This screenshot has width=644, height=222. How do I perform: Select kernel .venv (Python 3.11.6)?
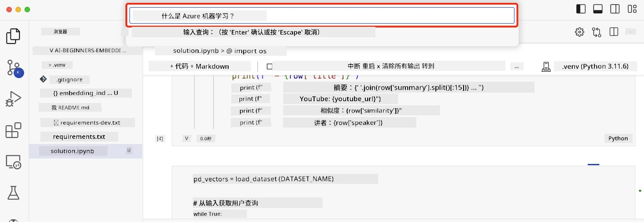click(x=595, y=66)
